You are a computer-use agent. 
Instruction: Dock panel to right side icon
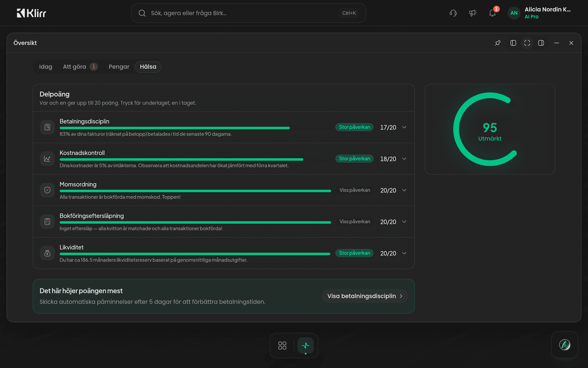541,43
